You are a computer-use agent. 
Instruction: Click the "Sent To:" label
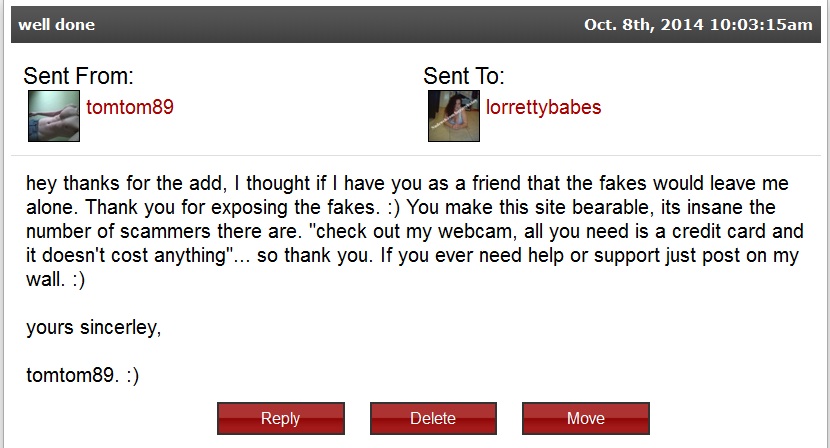coord(463,77)
